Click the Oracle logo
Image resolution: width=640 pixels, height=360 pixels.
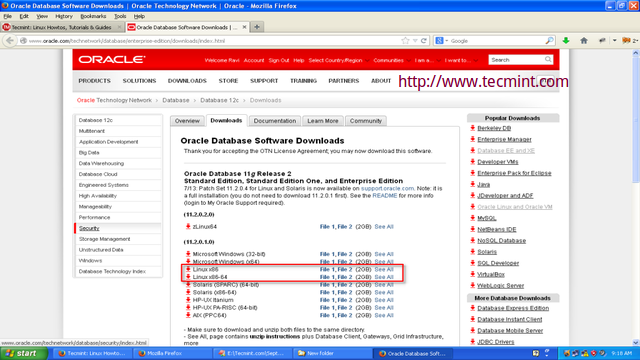pos(111,60)
